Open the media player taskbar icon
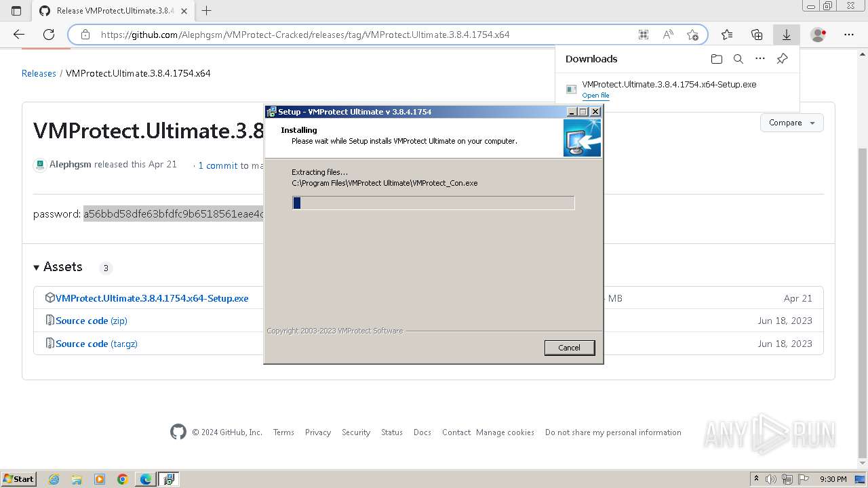This screenshot has height=488, width=868. coord(100,479)
